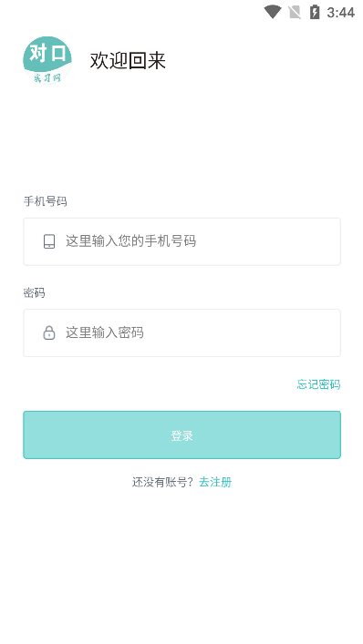Tap the right end of the password box
Screen dimensions: 363x644
point(325,332)
